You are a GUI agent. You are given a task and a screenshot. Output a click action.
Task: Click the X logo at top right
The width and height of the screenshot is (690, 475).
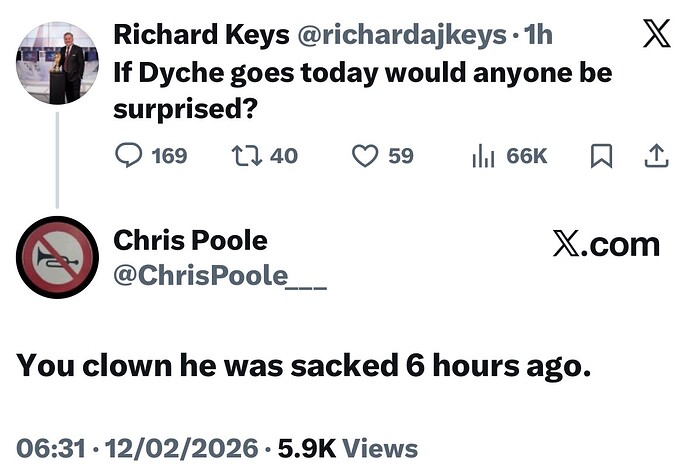tap(656, 33)
